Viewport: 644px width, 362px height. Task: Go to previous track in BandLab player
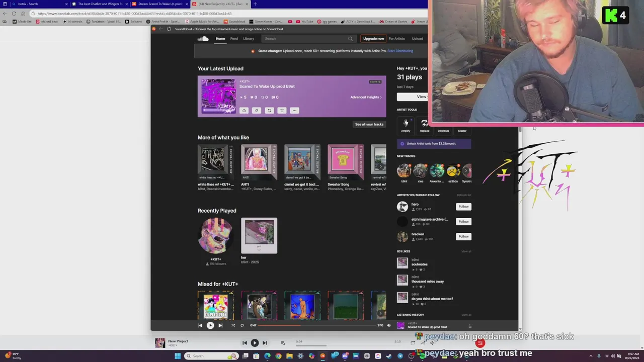coord(245,343)
